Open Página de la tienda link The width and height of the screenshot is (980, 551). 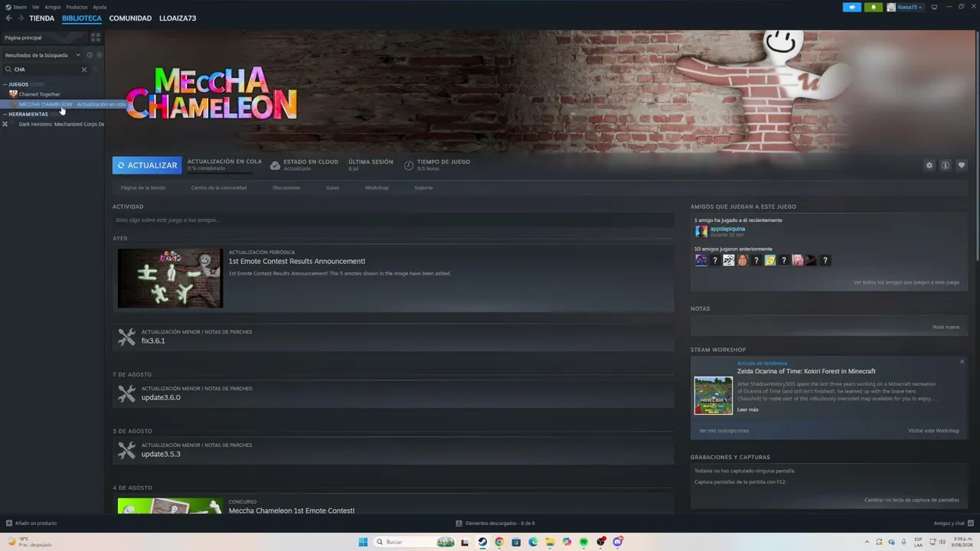[x=143, y=187]
